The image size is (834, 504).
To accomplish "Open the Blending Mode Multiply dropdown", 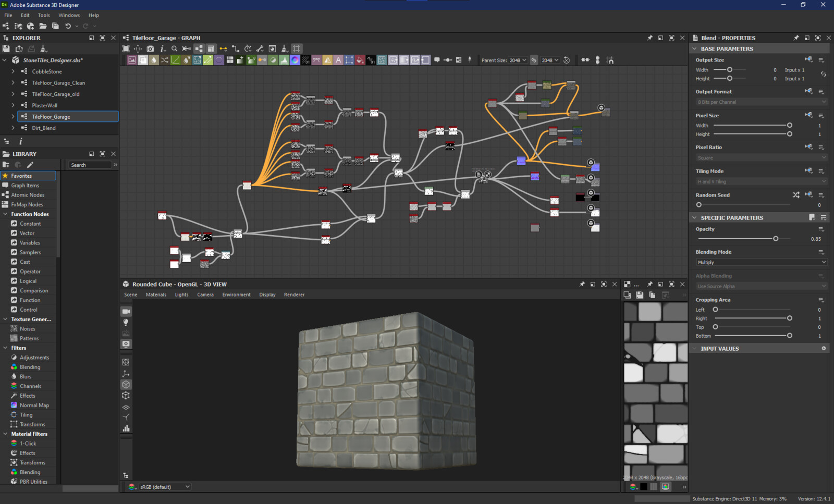I will click(x=762, y=262).
